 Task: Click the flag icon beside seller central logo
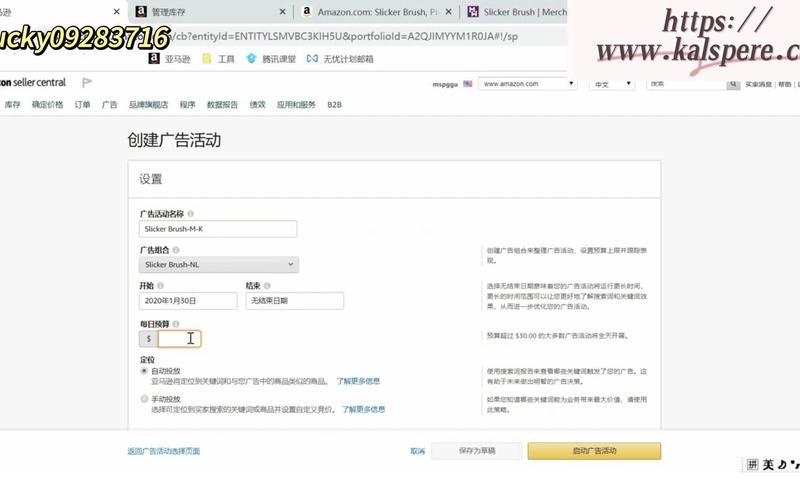click(x=87, y=82)
